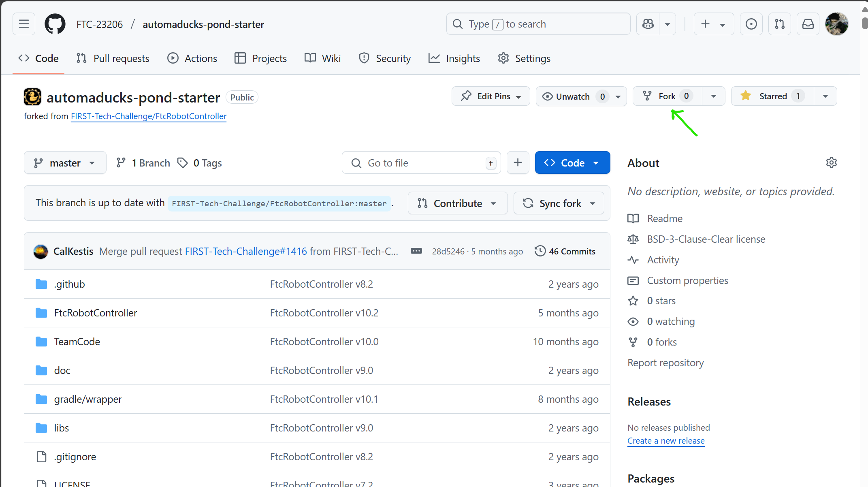Open the Wiki tab

322,58
